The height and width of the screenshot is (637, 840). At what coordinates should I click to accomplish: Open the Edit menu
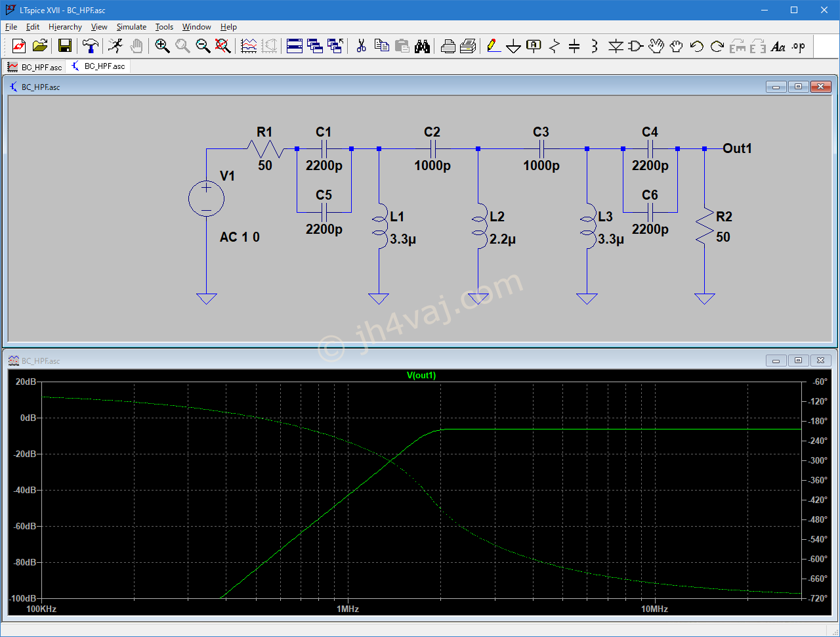coord(33,27)
